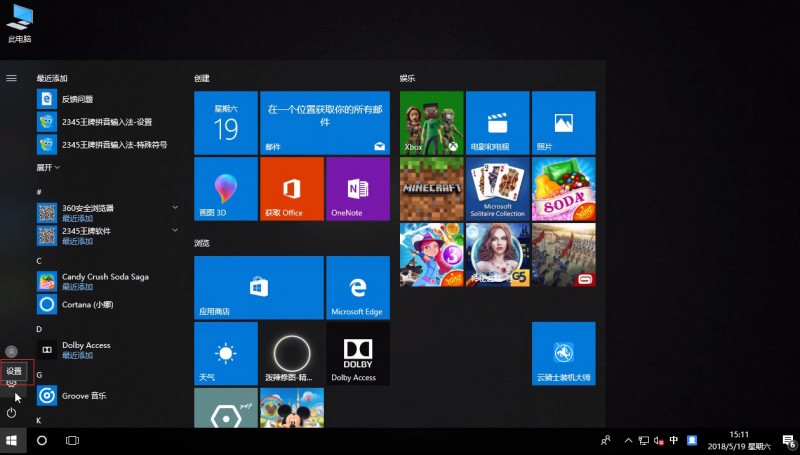Image resolution: width=800 pixels, height=455 pixels.
Task: Switch the Chinese input method indicator
Action: pyautogui.click(x=673, y=440)
